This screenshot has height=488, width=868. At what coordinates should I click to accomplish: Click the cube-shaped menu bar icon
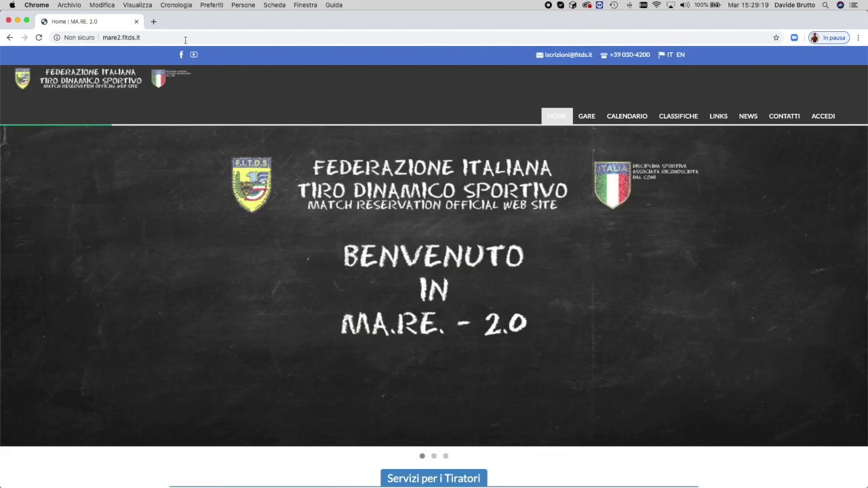pyautogui.click(x=573, y=5)
